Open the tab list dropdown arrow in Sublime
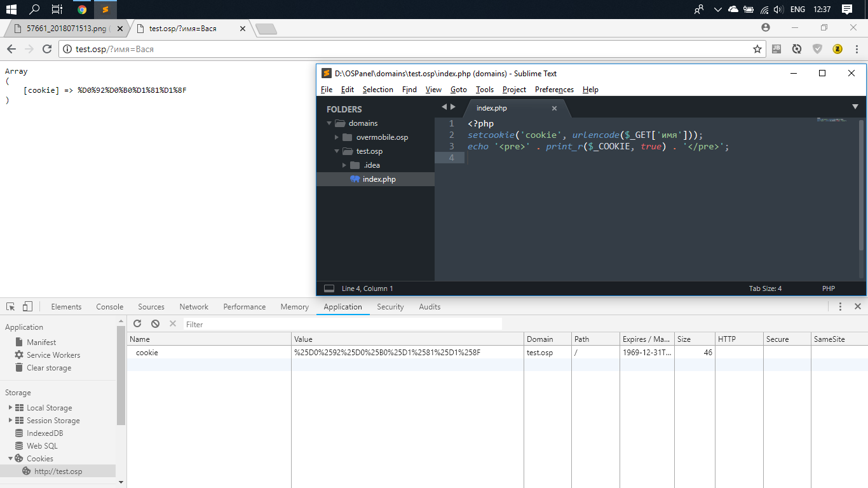This screenshot has width=868, height=488. click(855, 107)
